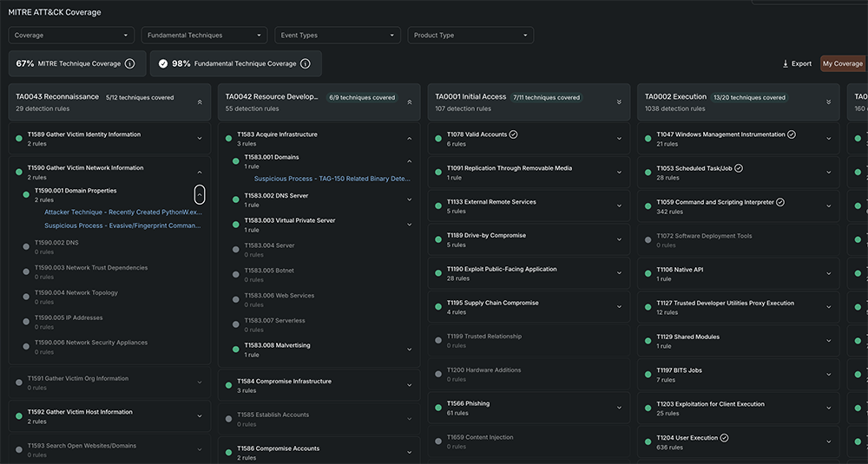Image resolution: width=868 pixels, height=464 pixels.
Task: Click verified badge next to T1053 Scheduled Task/Job
Action: pos(739,168)
